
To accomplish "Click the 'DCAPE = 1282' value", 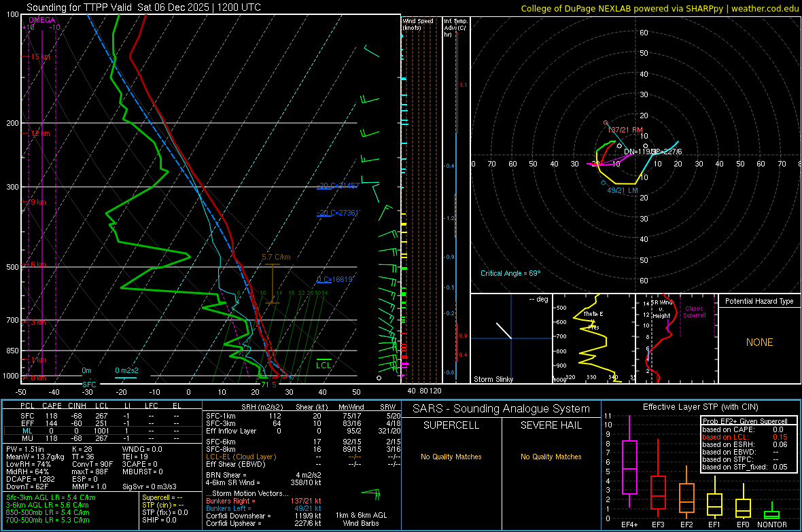I will click(30, 479).
